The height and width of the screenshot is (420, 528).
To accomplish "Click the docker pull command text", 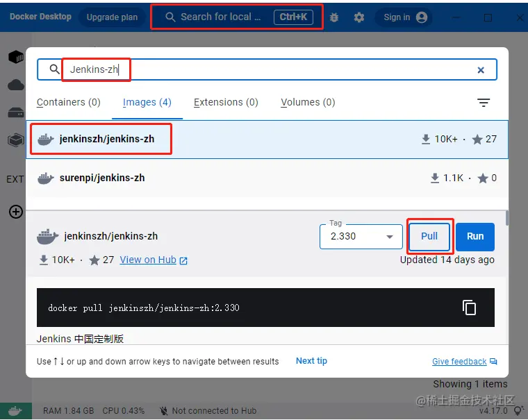I will pyautogui.click(x=144, y=308).
